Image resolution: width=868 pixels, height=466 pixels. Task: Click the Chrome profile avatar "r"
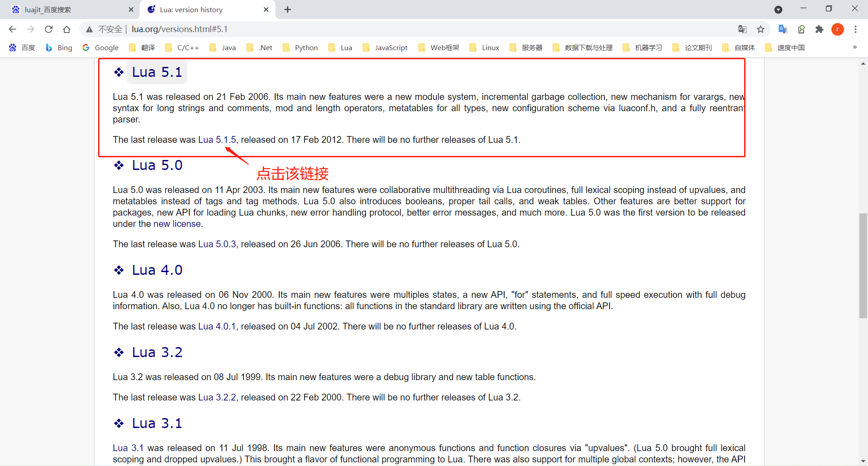pyautogui.click(x=838, y=29)
